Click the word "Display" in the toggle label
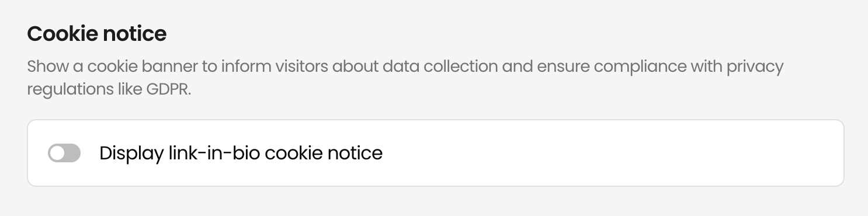This screenshot has width=868, height=216. (129, 154)
